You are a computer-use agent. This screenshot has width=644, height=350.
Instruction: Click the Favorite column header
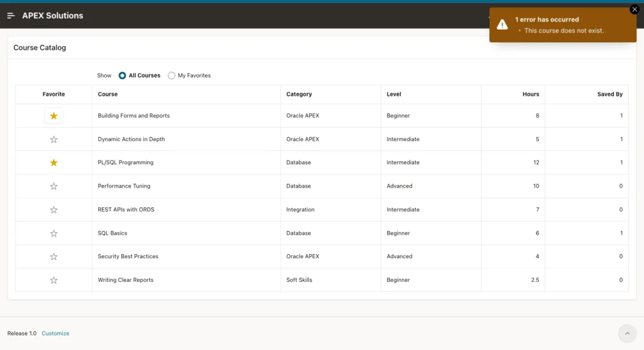[54, 94]
